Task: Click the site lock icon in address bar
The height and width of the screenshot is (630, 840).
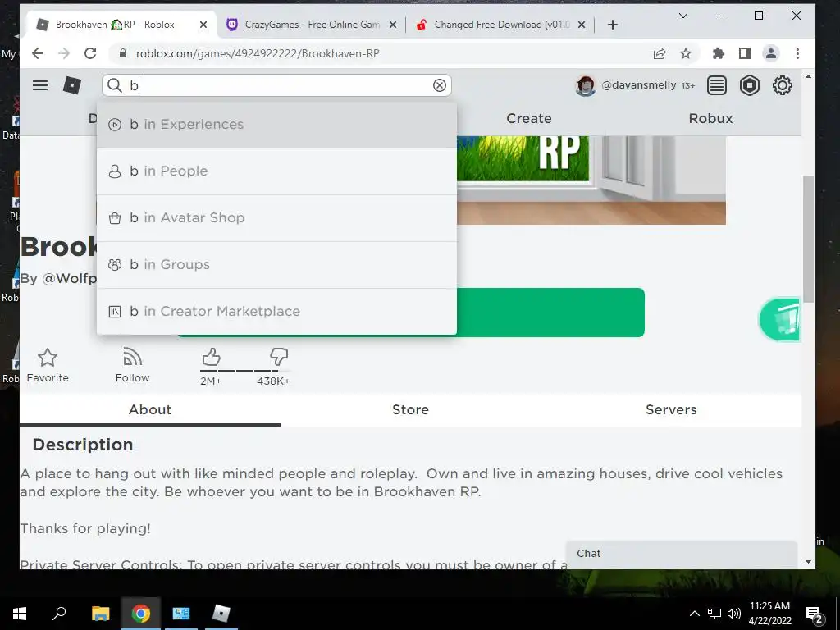Action: (123, 53)
